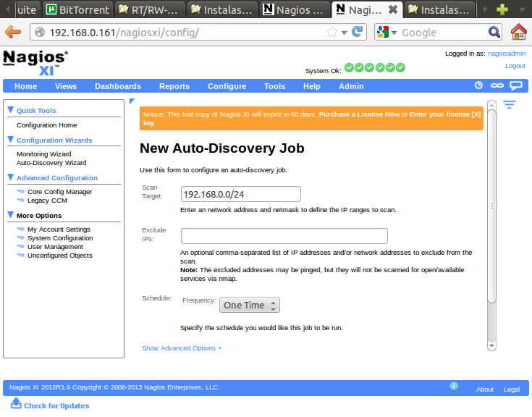This screenshot has width=532, height=417.
Task: Open the Dashboards menu
Action: pos(118,86)
